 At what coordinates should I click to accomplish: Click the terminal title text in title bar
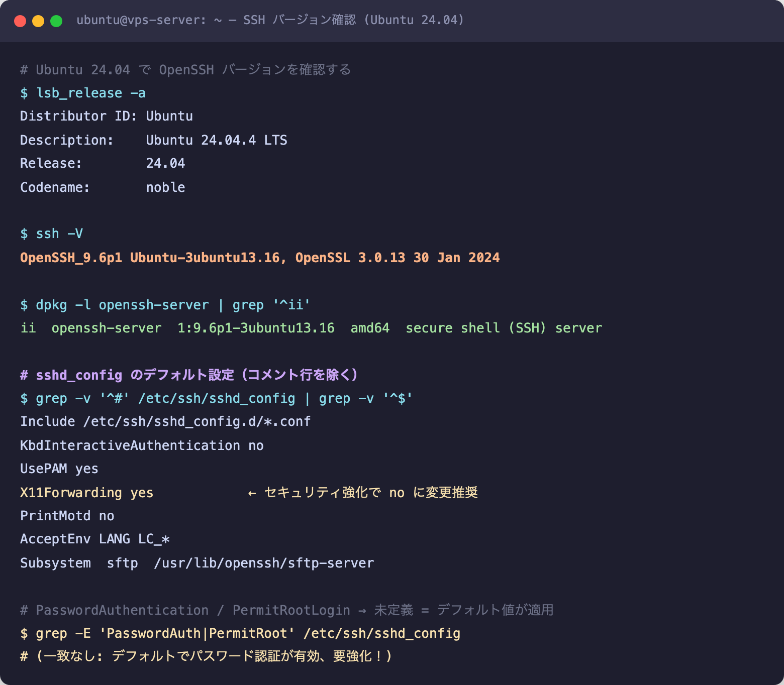[270, 20]
